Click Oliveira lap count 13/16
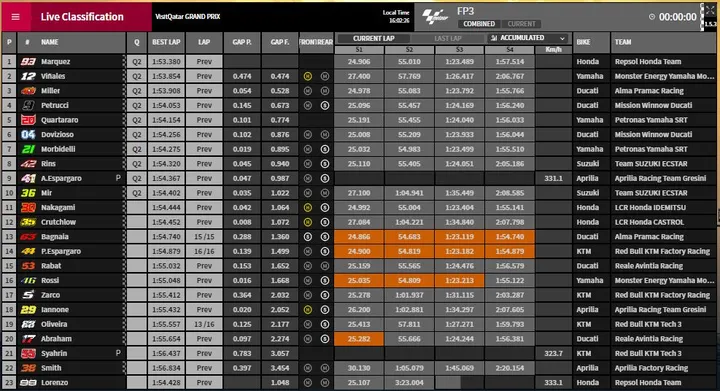The width and height of the screenshot is (720, 391). [x=204, y=324]
